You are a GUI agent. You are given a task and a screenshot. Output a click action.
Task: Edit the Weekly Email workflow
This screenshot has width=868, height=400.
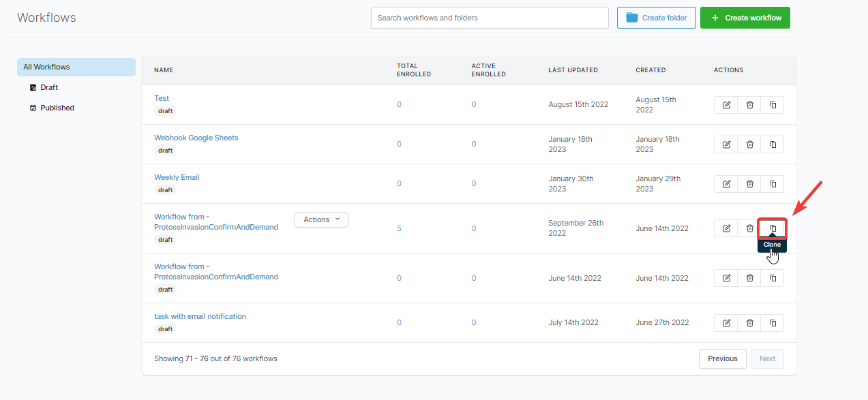coord(726,184)
